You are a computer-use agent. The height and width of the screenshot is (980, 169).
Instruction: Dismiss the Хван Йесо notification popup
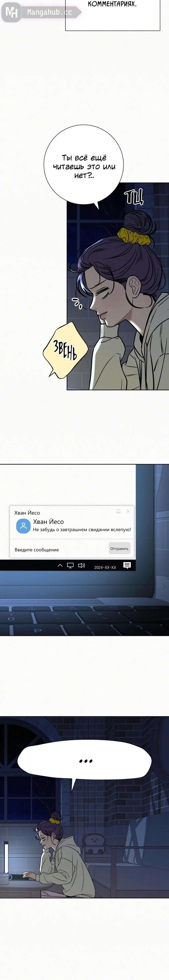128,511
